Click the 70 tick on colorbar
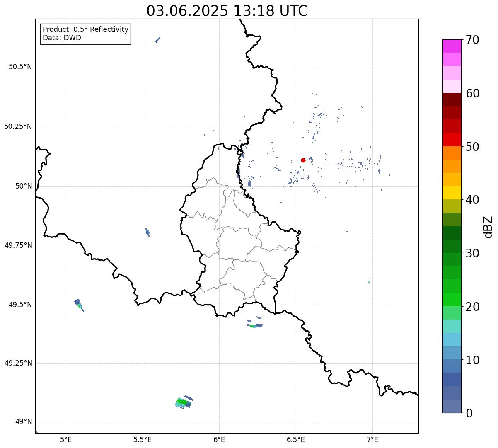Viewport: 498px width, 448px height. (472, 40)
